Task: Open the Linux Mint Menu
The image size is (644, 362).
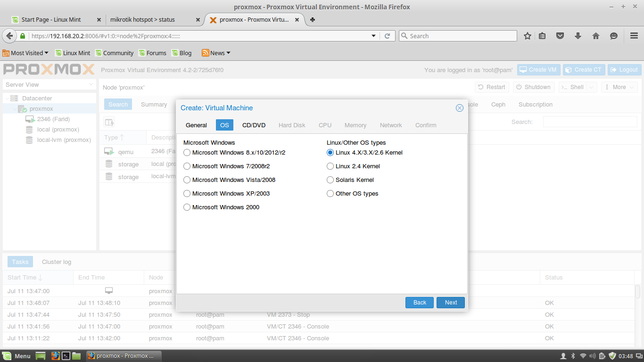Action: click(17, 356)
